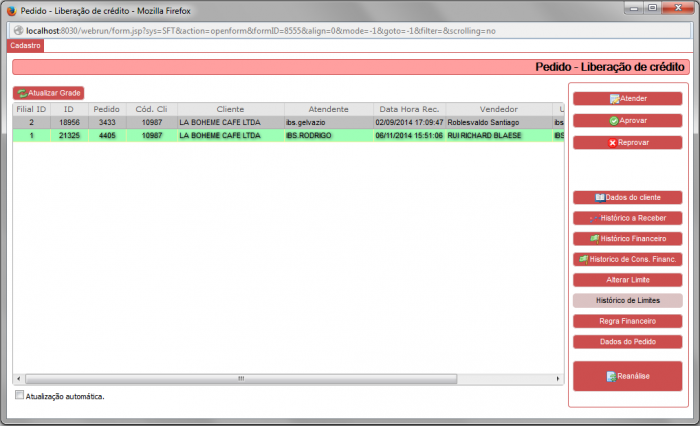The width and height of the screenshot is (700, 426).
Task: Click the Atender button
Action: pyautogui.click(x=627, y=99)
